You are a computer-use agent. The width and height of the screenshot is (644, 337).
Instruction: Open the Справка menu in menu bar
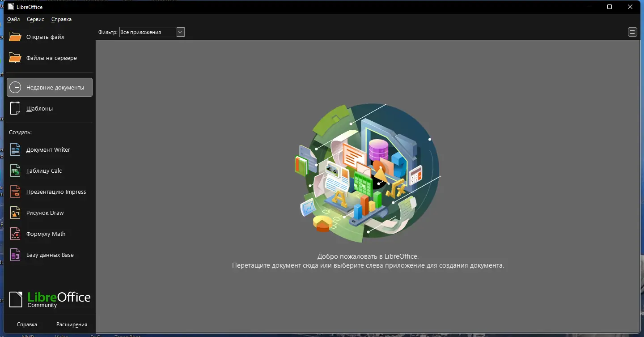pos(61,19)
